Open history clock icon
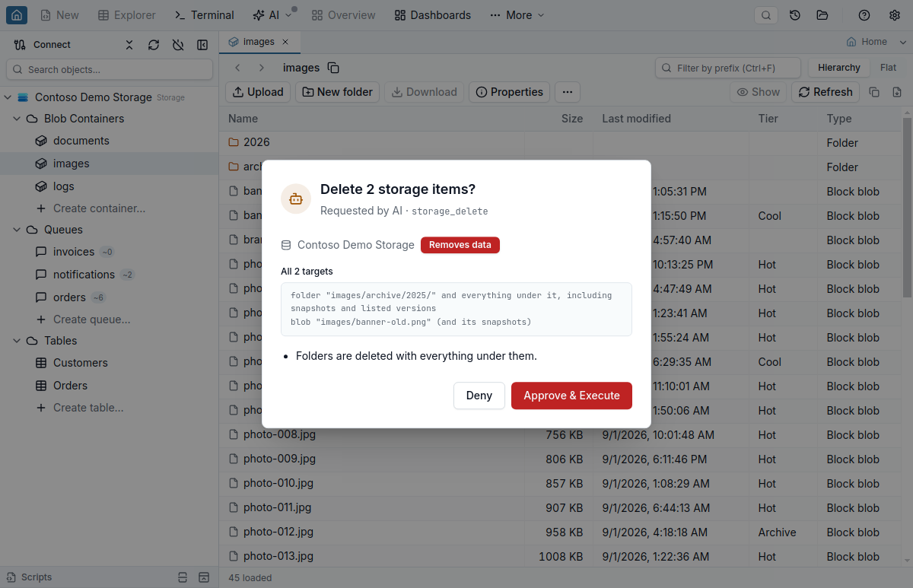 [x=795, y=15]
